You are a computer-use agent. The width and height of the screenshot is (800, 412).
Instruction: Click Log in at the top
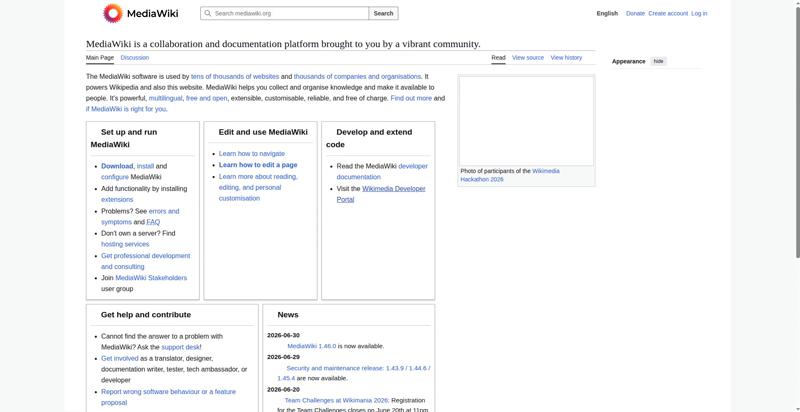coord(699,14)
